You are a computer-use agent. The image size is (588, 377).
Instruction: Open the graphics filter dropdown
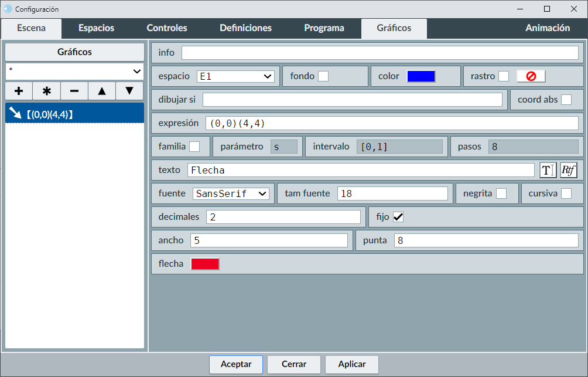[74, 71]
